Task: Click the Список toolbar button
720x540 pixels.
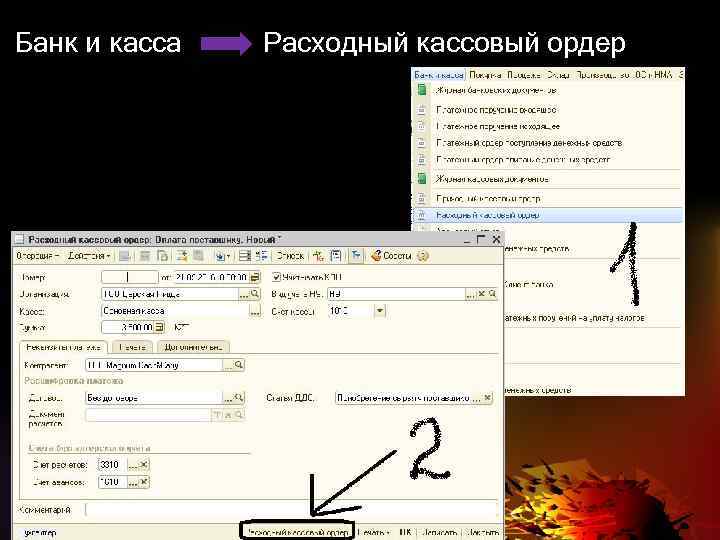Action: point(290,256)
